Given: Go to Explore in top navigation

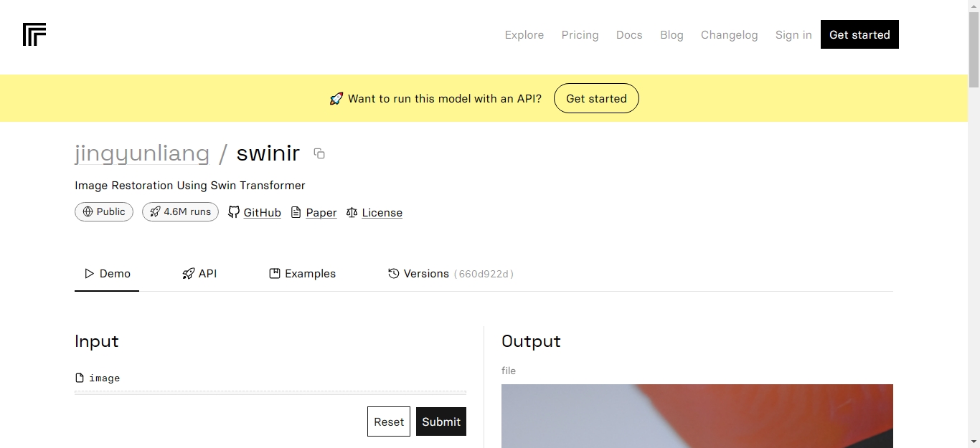Looking at the screenshot, I should (x=524, y=34).
